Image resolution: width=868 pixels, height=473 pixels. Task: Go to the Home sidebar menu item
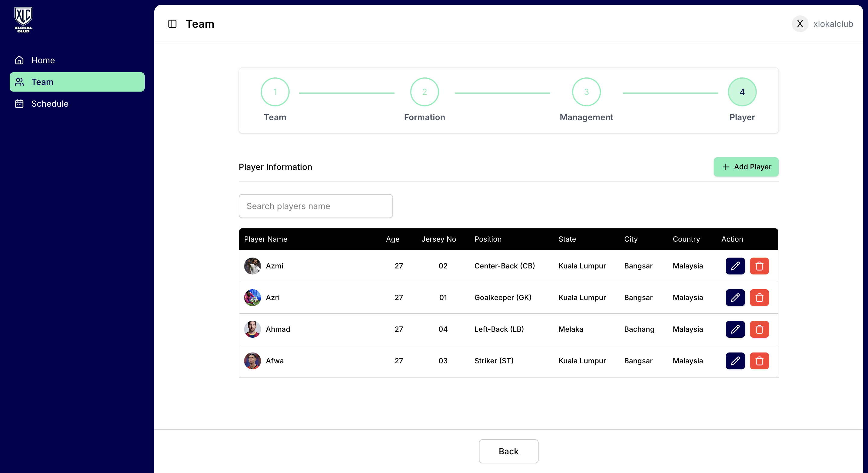coord(43,60)
